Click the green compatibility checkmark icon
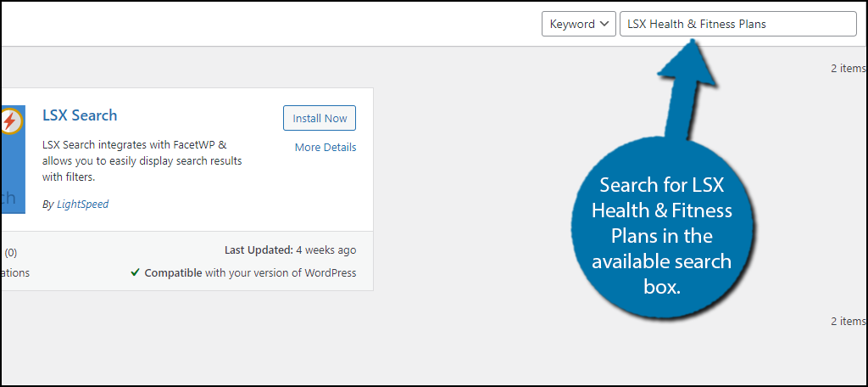 pyautogui.click(x=135, y=272)
